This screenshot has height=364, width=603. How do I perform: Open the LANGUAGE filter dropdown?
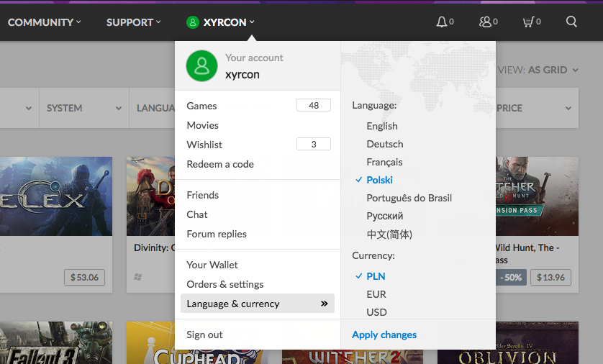pyautogui.click(x=153, y=108)
